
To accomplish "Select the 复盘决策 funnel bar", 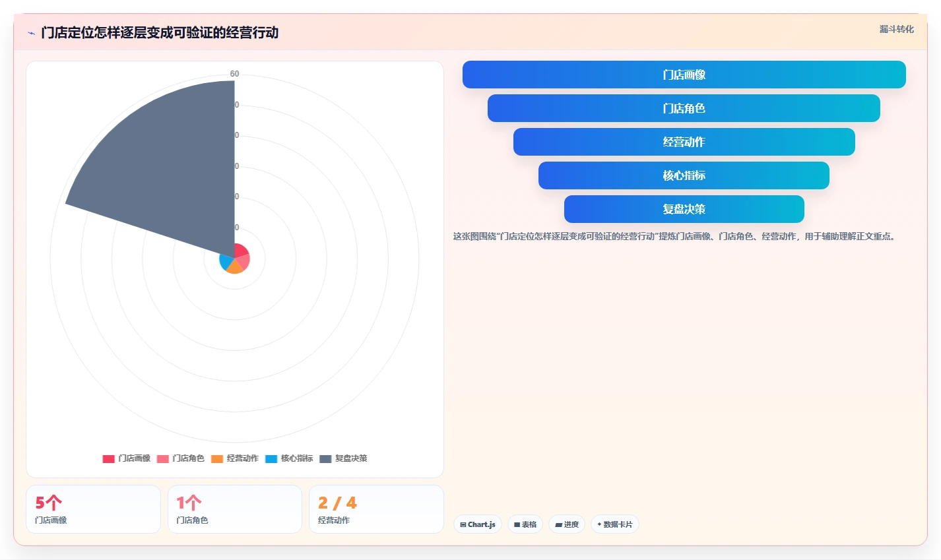I will [684, 209].
